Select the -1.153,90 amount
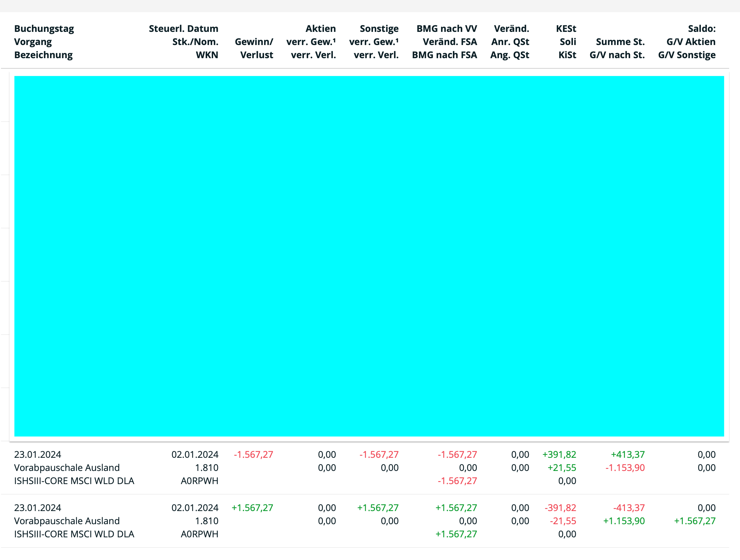The height and width of the screenshot is (560, 740). pos(625,468)
